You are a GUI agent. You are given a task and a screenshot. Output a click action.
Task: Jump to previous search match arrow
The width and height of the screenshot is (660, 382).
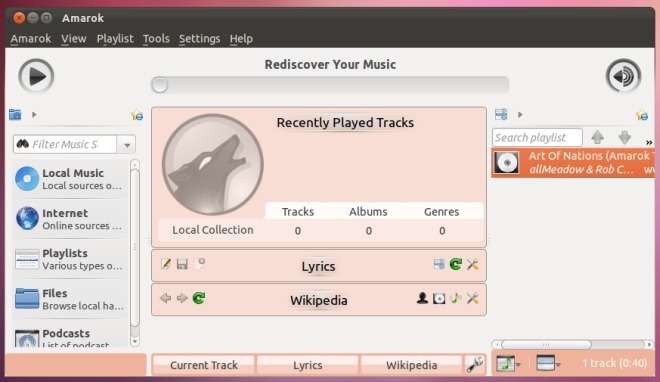coord(597,137)
